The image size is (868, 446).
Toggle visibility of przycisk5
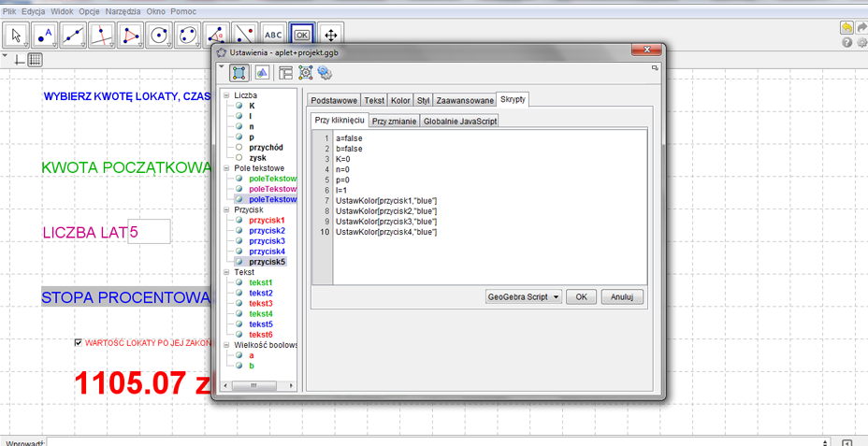coord(239,261)
